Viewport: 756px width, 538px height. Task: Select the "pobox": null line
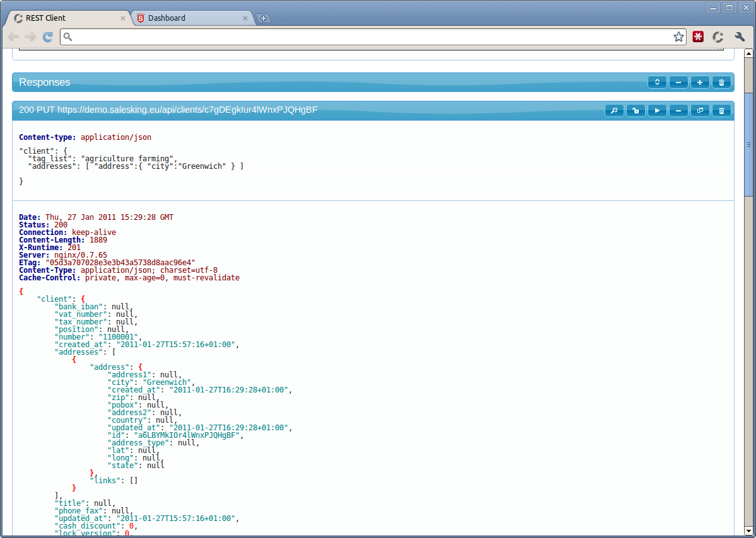(x=138, y=405)
